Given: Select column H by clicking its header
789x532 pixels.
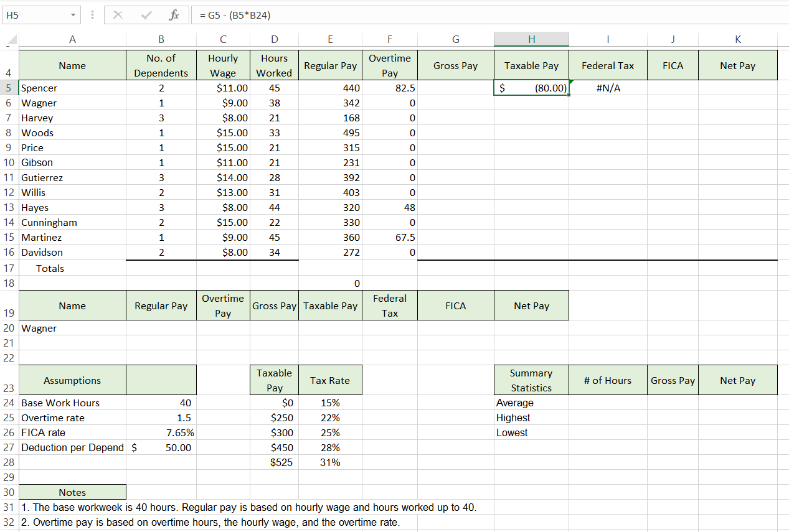Looking at the screenshot, I should point(531,39).
